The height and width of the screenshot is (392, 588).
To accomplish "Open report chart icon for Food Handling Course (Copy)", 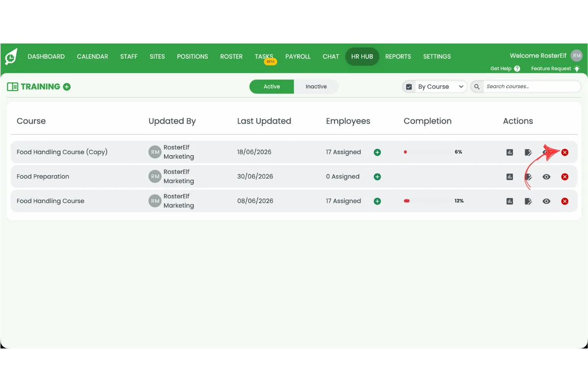I will 510,152.
